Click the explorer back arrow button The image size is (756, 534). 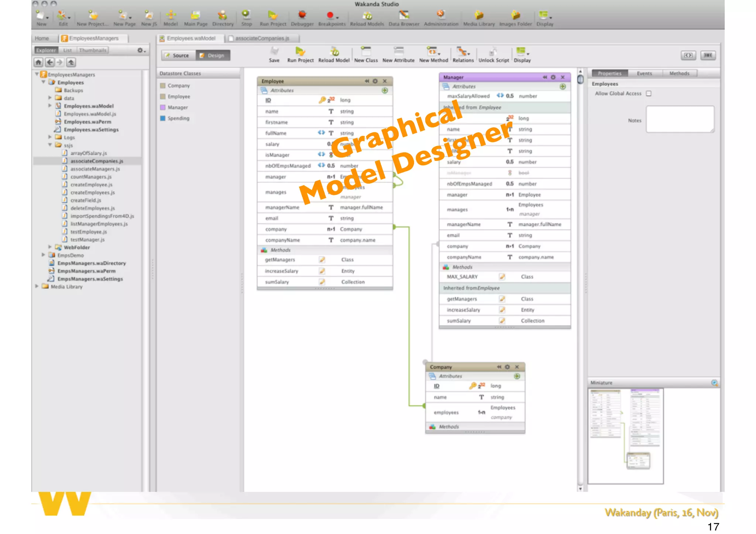click(x=49, y=62)
